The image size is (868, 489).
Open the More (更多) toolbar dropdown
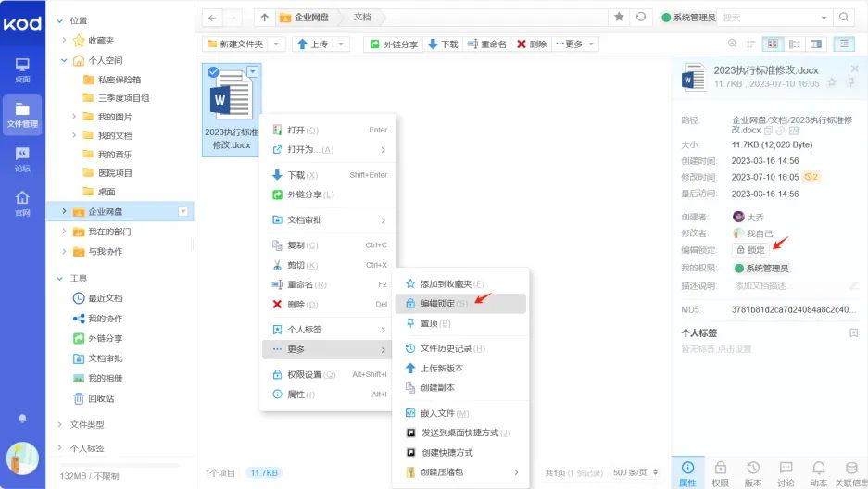[x=575, y=44]
